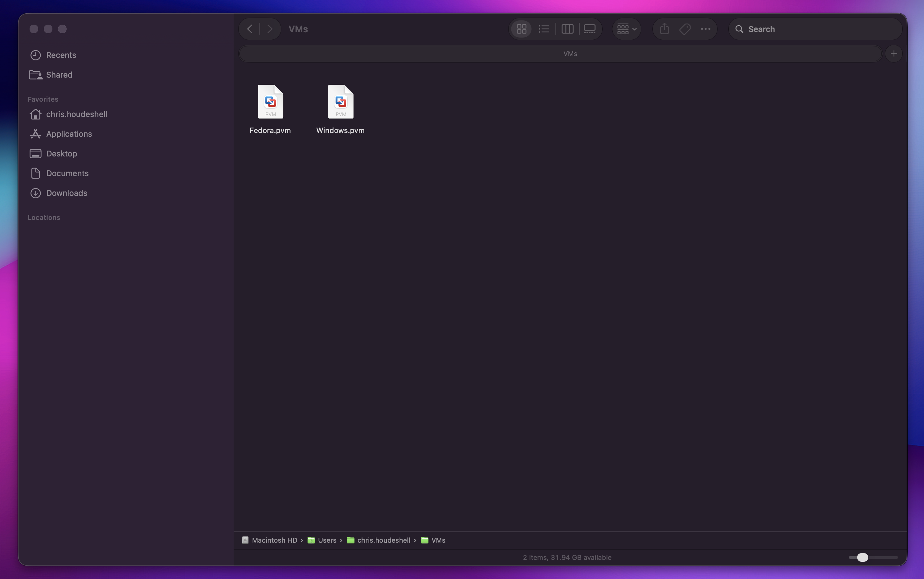Click the Applications icon

pyautogui.click(x=36, y=134)
